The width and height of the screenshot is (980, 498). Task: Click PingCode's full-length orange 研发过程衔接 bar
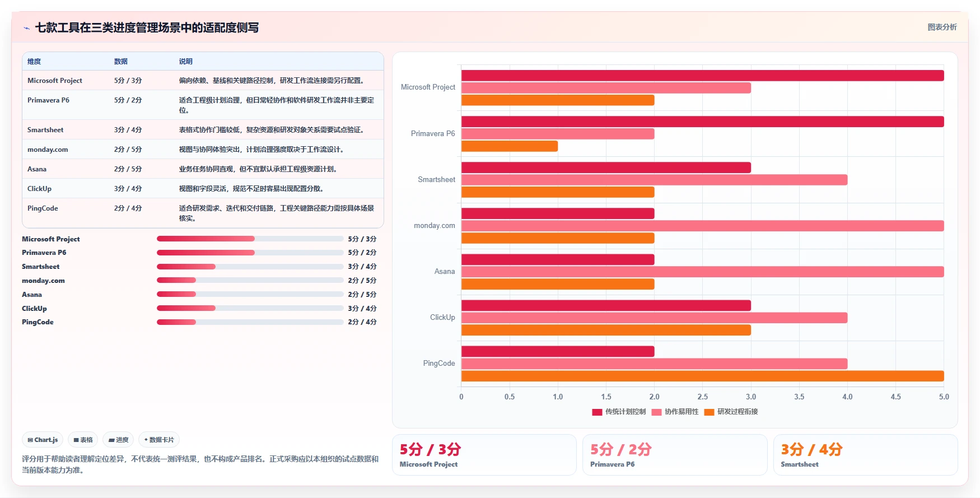pos(702,376)
